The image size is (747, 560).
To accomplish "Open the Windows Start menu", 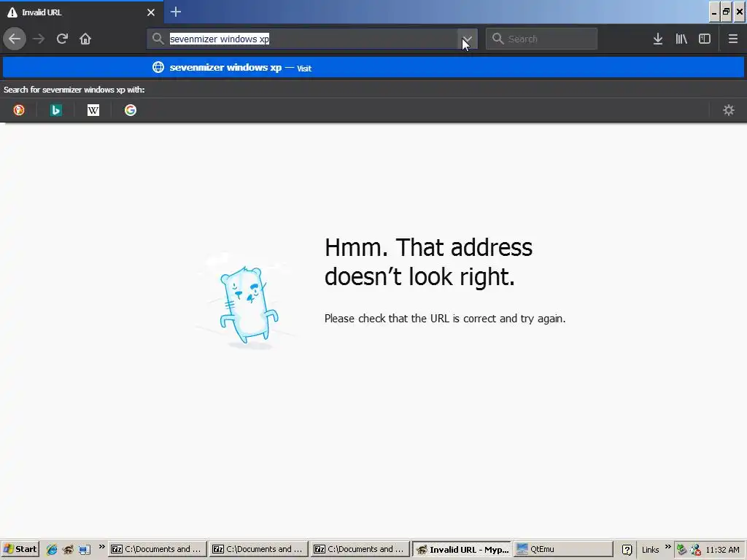I will [x=20, y=549].
